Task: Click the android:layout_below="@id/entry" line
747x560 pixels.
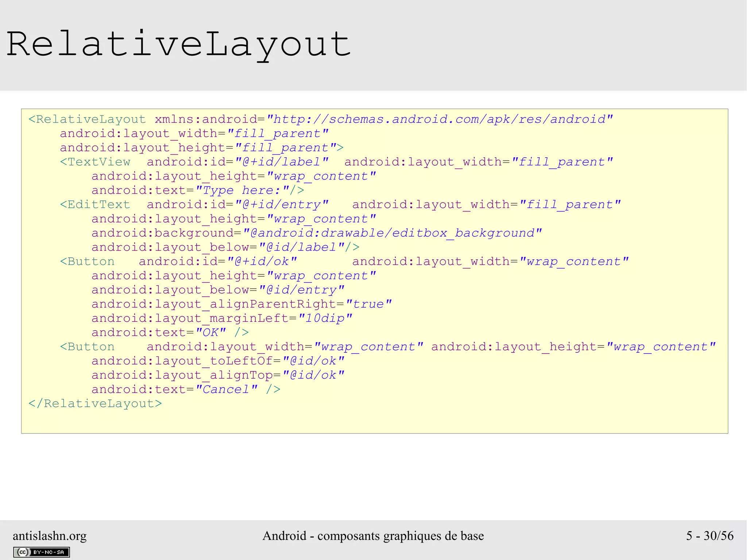Action: pyautogui.click(x=218, y=290)
